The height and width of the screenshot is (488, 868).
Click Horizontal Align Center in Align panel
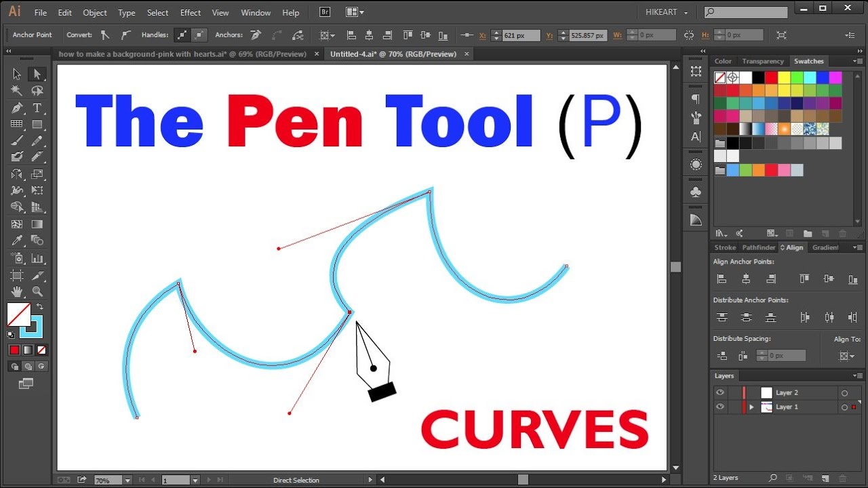click(746, 279)
